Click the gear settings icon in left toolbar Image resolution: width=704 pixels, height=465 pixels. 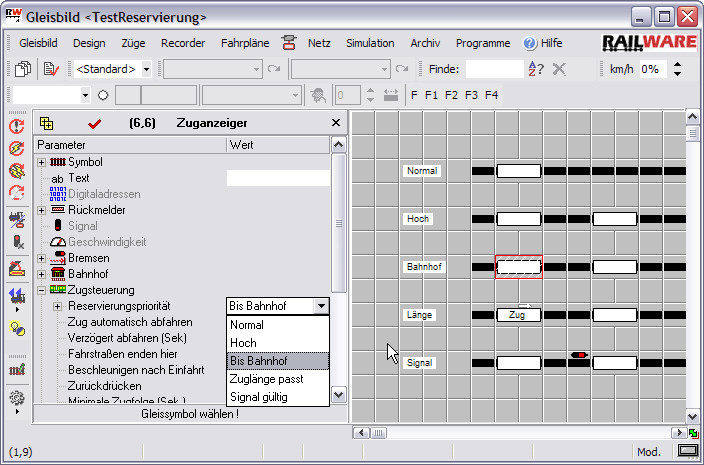(17, 398)
